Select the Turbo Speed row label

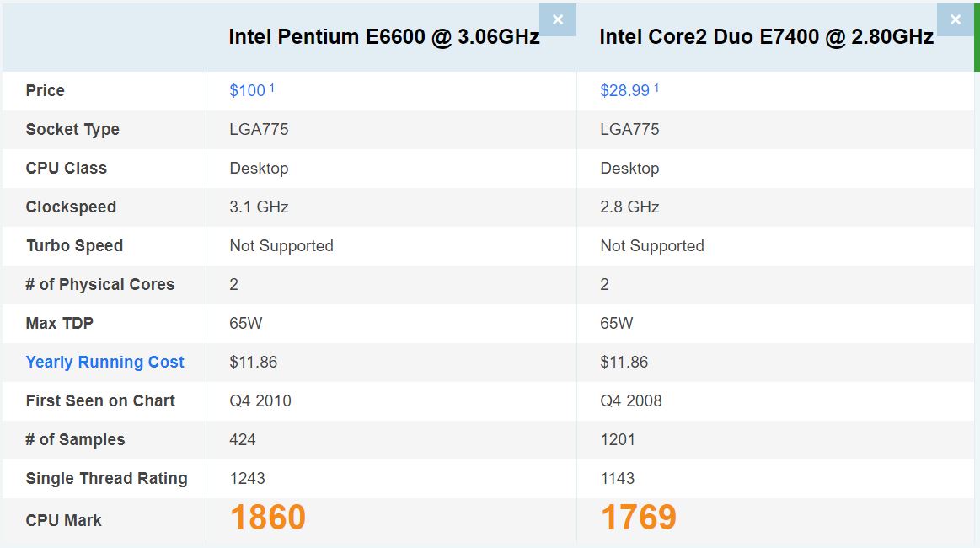tap(74, 246)
